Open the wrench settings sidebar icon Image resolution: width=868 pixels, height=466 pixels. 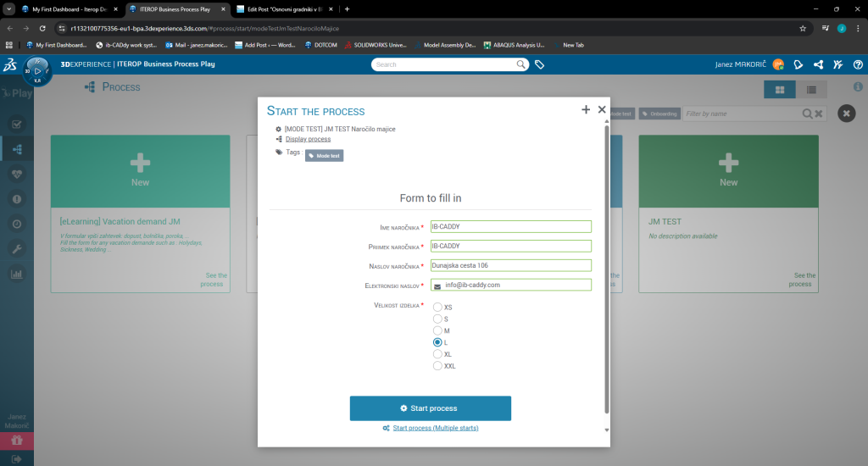tap(15, 249)
